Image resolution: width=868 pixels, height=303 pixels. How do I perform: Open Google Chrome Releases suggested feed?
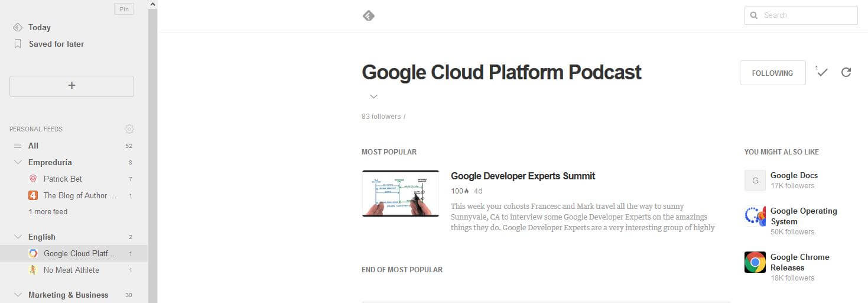[800, 262]
